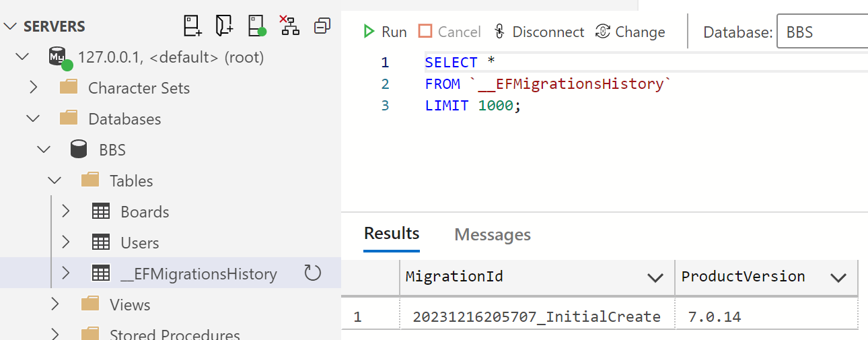Open MigrationId column sort dropdown
This screenshot has height=340, width=868.
point(655,277)
